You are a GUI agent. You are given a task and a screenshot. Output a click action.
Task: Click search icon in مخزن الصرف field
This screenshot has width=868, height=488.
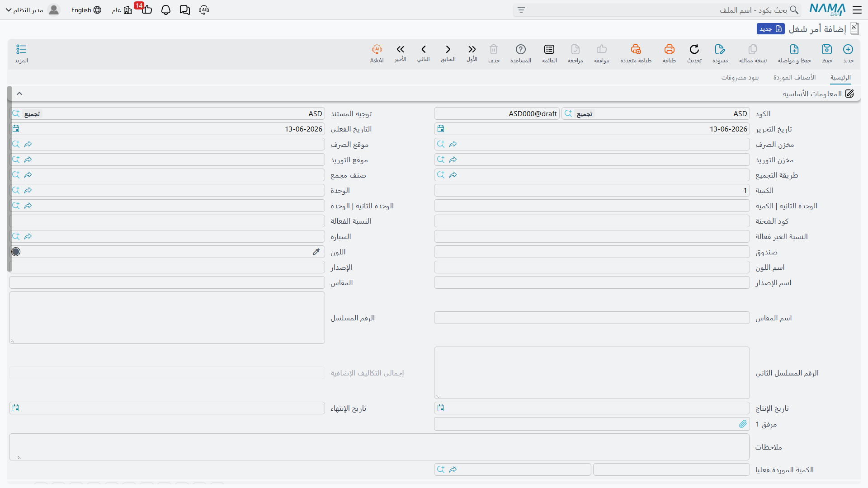click(441, 145)
